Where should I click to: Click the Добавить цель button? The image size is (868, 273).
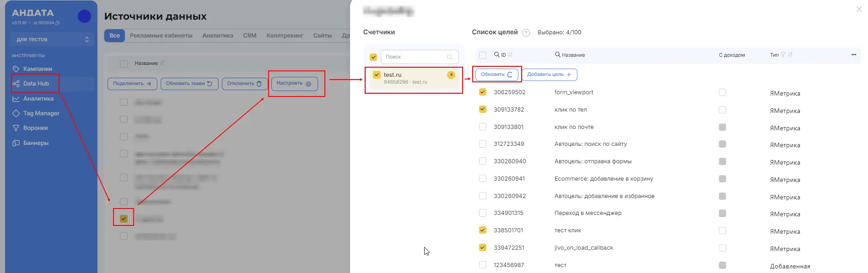coord(550,75)
